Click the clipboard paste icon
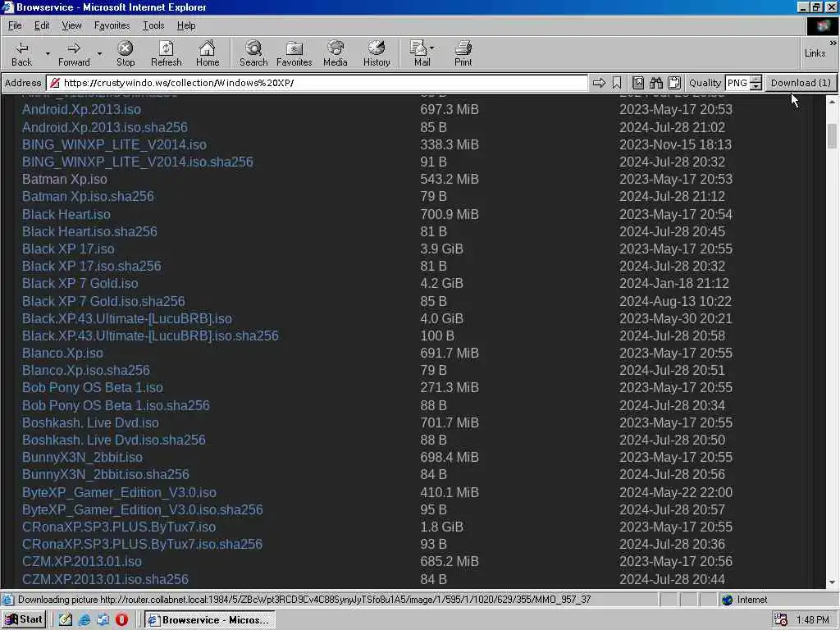The image size is (840, 630). (674, 83)
